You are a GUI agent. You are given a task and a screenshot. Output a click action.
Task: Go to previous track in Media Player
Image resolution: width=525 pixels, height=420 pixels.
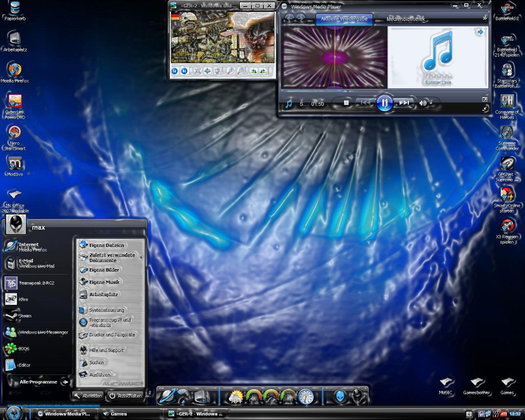click(x=365, y=103)
